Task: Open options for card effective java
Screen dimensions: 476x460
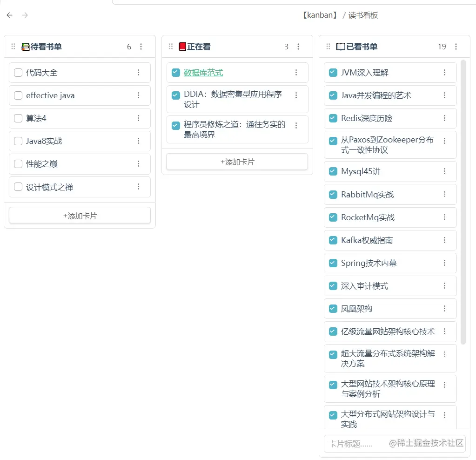Action: pyautogui.click(x=139, y=95)
